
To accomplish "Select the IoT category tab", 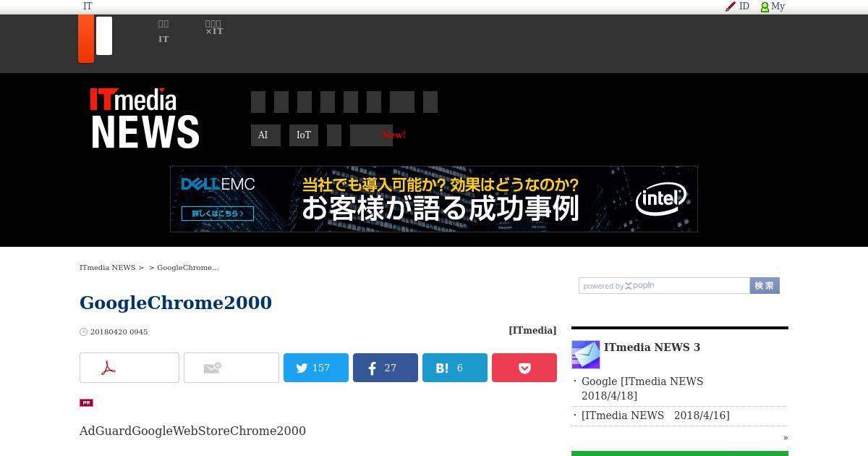I will coord(304,135).
